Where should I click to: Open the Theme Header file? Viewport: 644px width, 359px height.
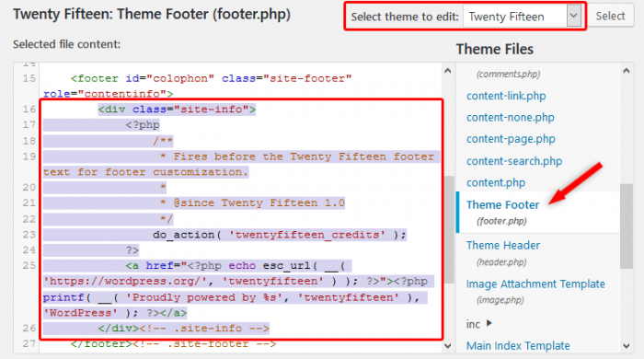pyautogui.click(x=503, y=245)
